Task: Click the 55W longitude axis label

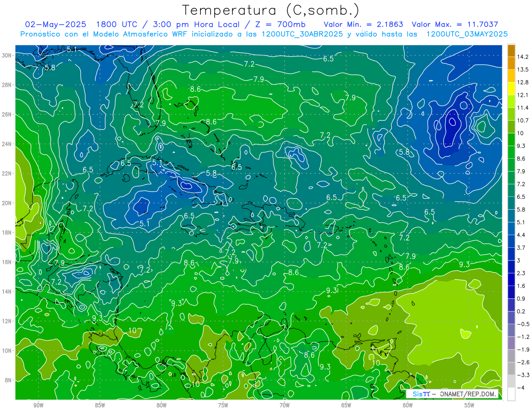Action: [469, 405]
